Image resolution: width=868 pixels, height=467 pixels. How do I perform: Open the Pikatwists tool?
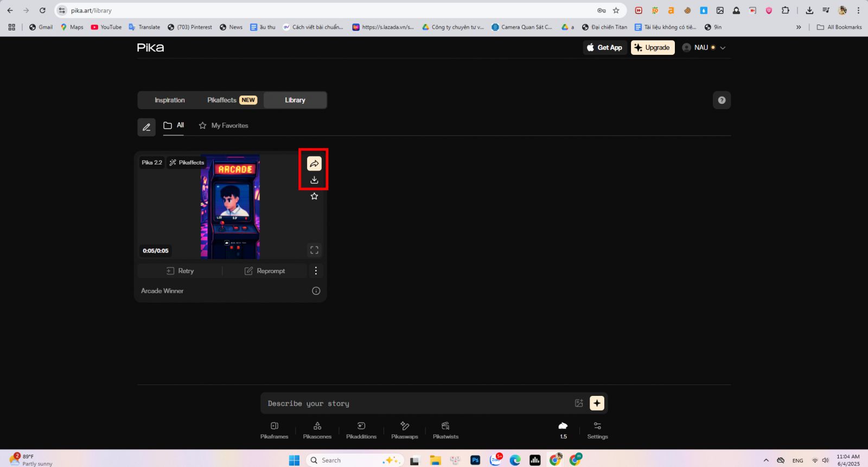(445, 430)
